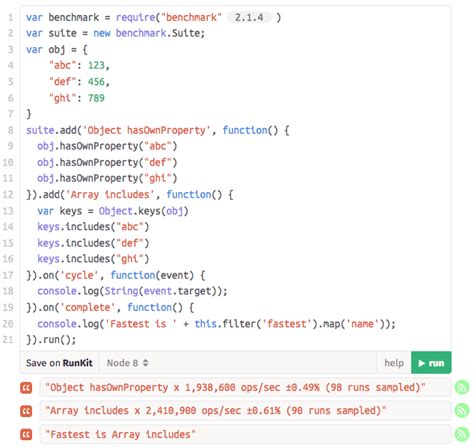Click the line var keys = Object.keys(obj)
This screenshot has width=474, height=447.
coord(113,211)
